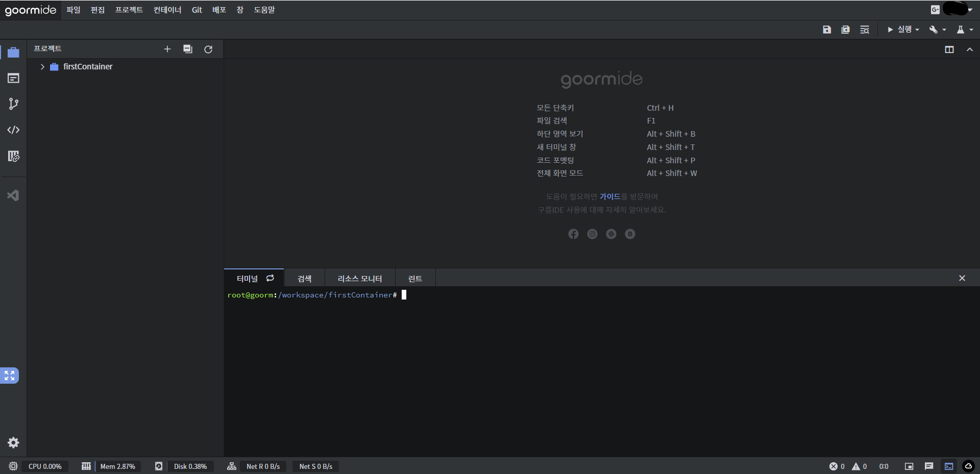Click the save all files icon

pos(845,30)
